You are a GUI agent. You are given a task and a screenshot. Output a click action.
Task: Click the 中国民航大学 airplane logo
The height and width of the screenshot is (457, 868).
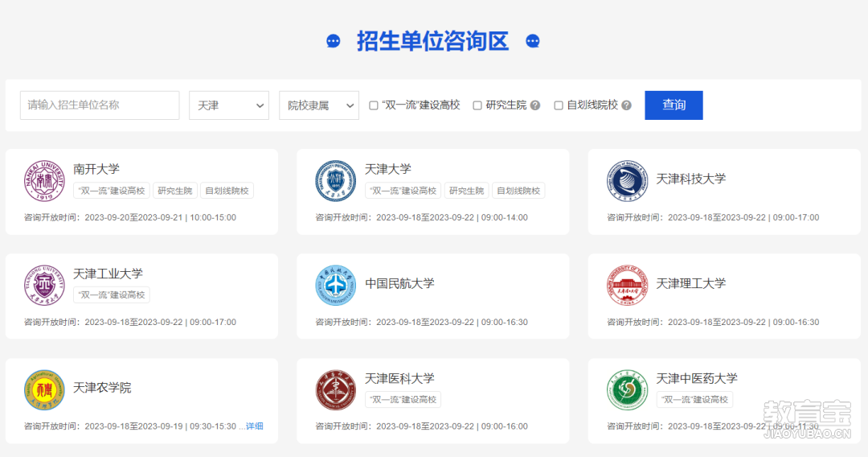point(335,286)
